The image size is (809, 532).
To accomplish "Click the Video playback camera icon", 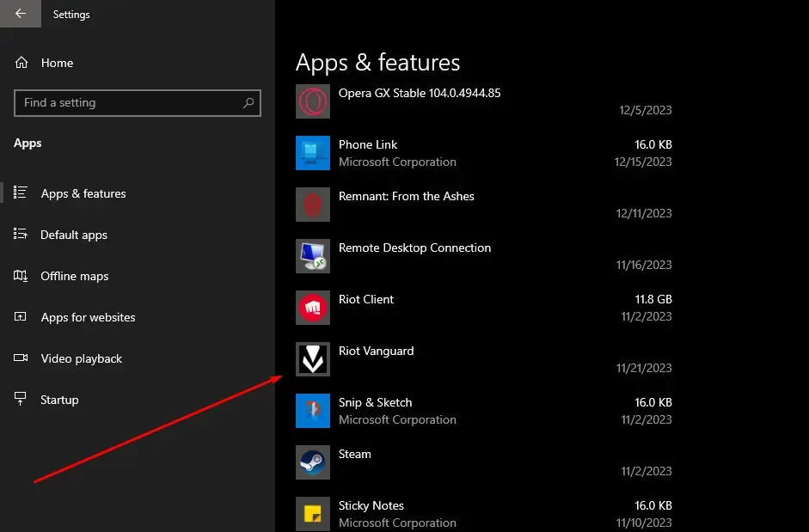I will [21, 358].
